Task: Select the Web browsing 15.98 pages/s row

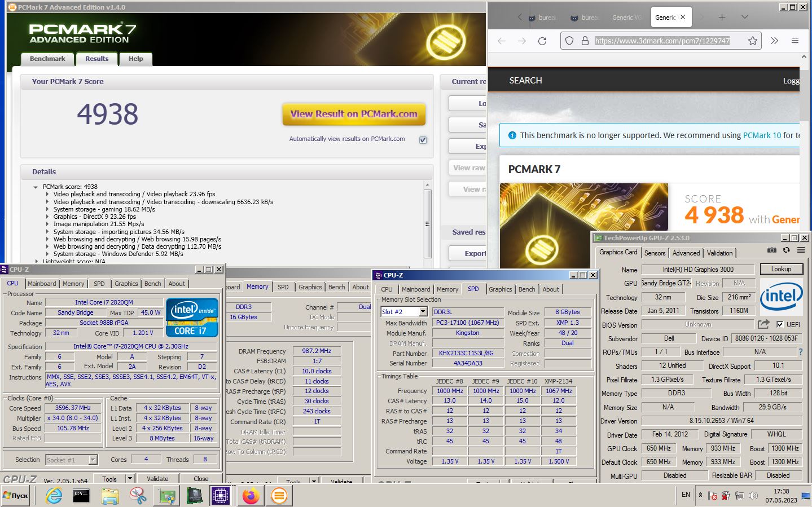Action: pos(137,239)
